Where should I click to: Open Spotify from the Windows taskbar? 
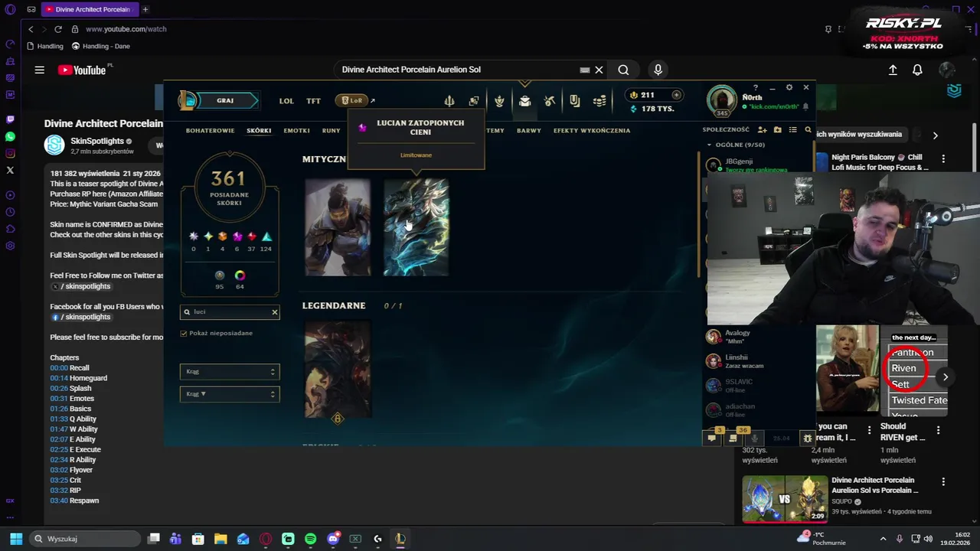[310, 539]
